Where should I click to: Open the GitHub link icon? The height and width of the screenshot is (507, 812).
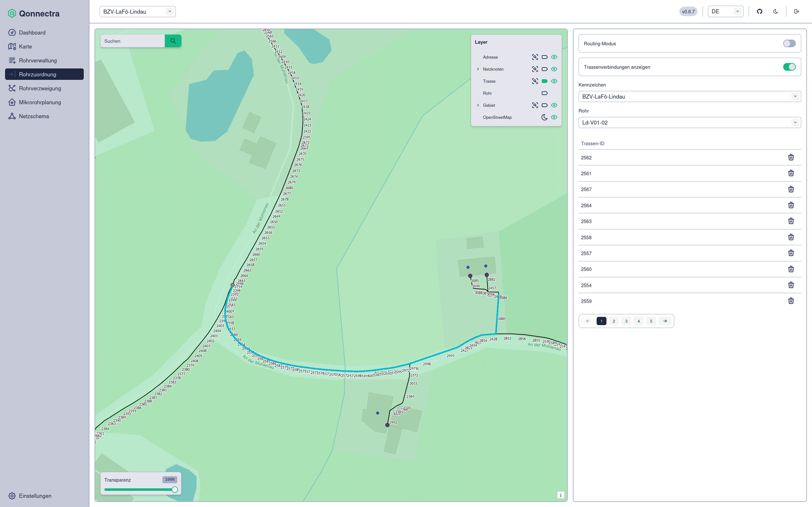759,11
